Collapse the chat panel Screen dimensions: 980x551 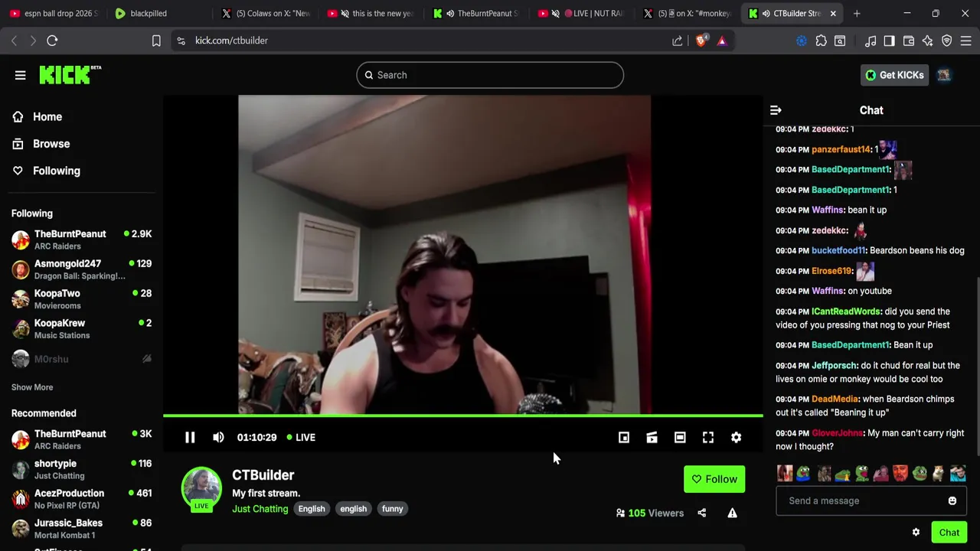coord(776,110)
